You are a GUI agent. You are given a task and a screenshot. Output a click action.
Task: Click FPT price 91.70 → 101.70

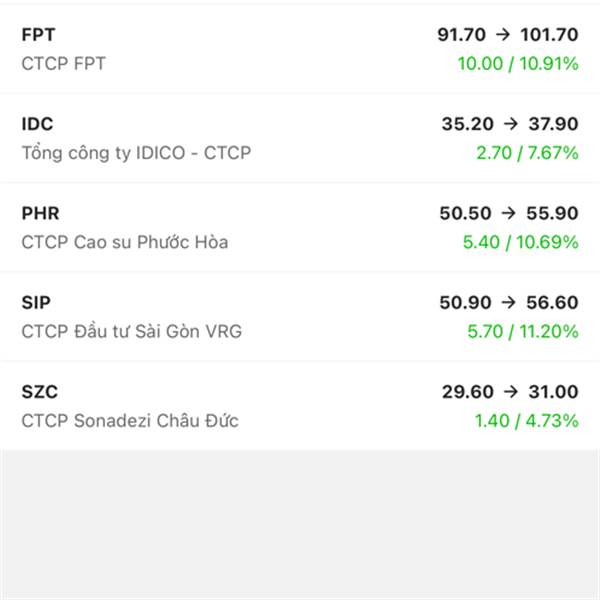point(507,35)
